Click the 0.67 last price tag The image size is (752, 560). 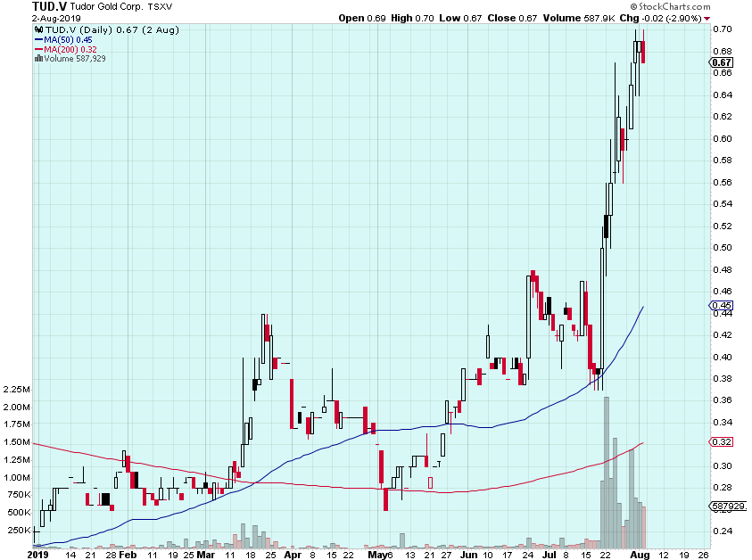click(722, 62)
